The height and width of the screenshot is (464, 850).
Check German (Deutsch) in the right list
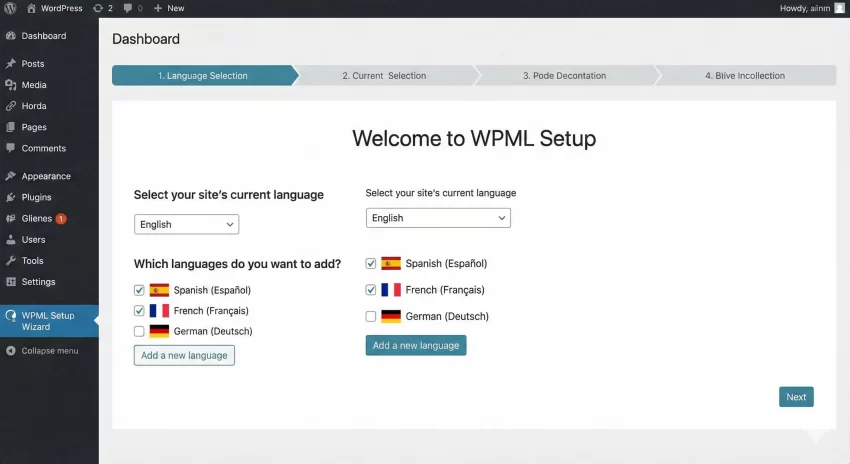coord(371,316)
